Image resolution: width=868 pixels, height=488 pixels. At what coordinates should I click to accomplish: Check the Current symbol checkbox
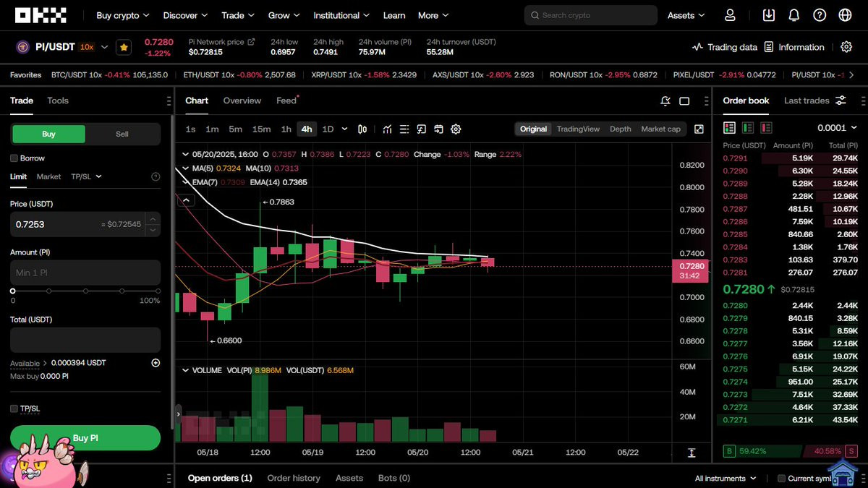(781, 479)
